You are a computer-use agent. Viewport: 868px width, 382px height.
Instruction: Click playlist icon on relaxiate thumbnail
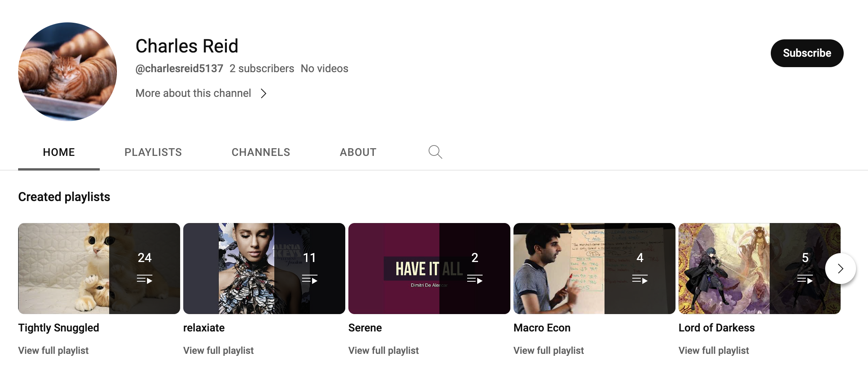[x=310, y=279]
